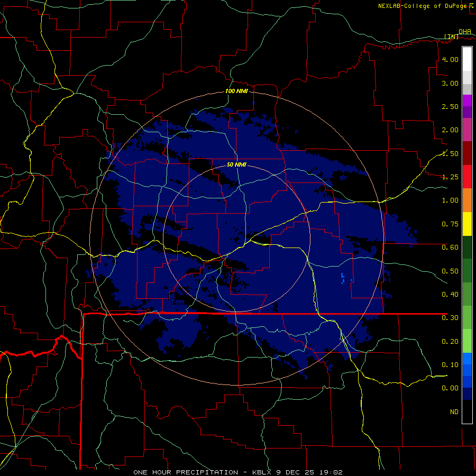Click the 0.50 legend value

coord(450,271)
